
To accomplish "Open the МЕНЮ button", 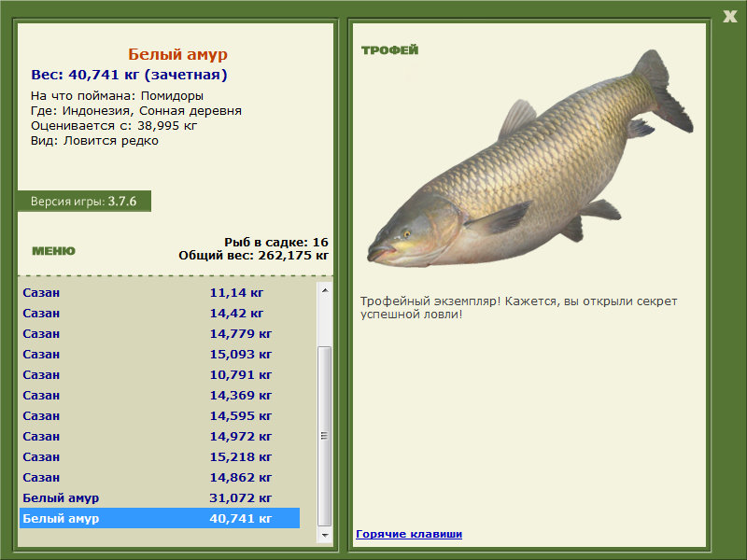I will pos(53,251).
